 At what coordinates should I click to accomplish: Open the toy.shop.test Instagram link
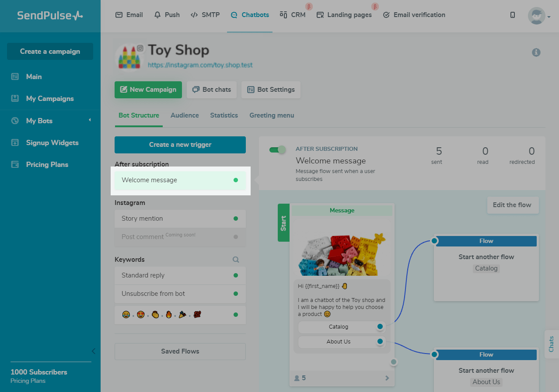(200, 65)
